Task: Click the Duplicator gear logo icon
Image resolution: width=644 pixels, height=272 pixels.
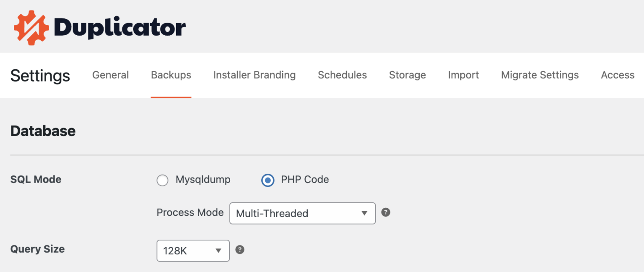Action: [x=32, y=28]
